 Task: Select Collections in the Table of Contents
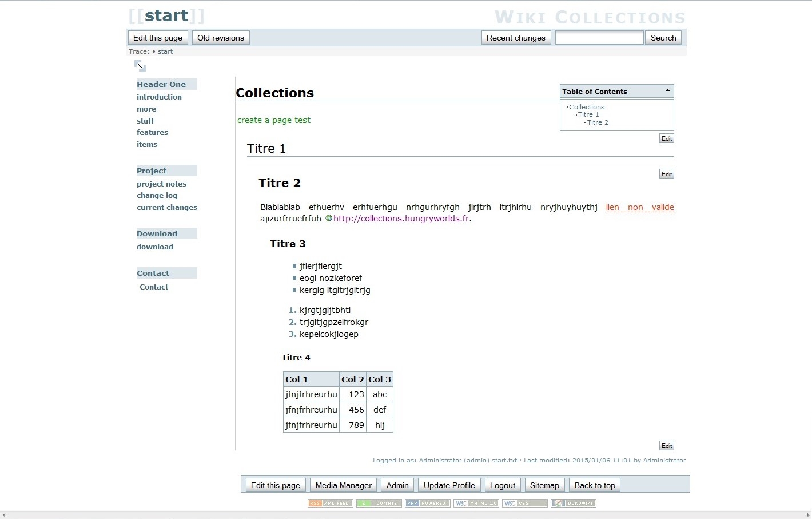click(586, 107)
